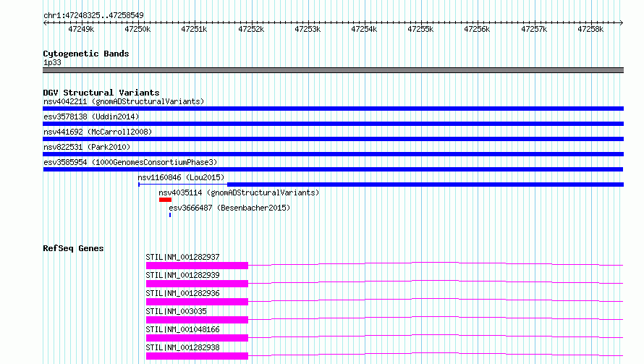Click the 47251k ruler tick label
Screen dimensions: 644x364
pos(194,29)
